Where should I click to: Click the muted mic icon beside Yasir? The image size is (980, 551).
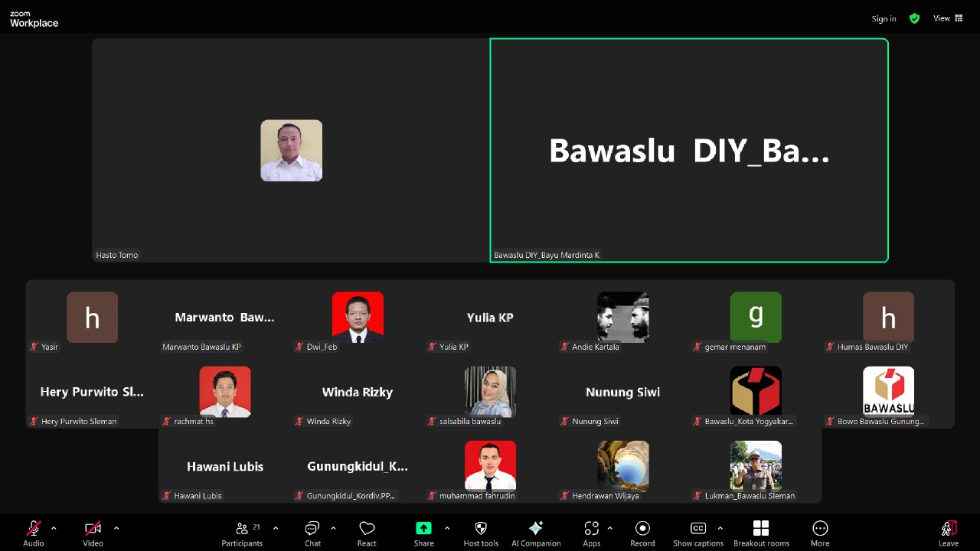pos(34,347)
